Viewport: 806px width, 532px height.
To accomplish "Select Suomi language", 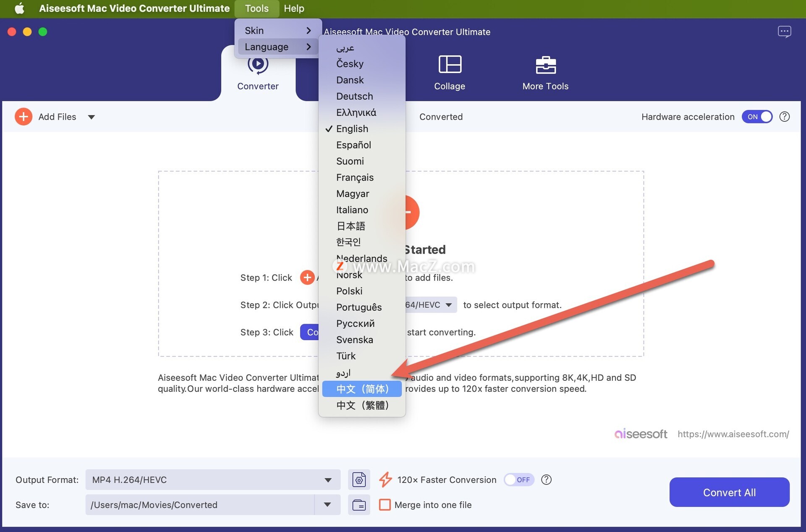I will pos(362,161).
